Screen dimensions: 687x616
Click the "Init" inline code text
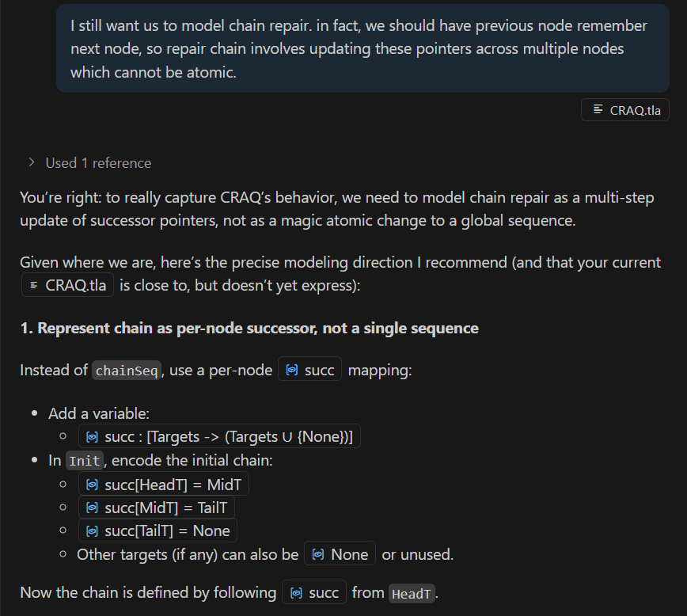[84, 461]
